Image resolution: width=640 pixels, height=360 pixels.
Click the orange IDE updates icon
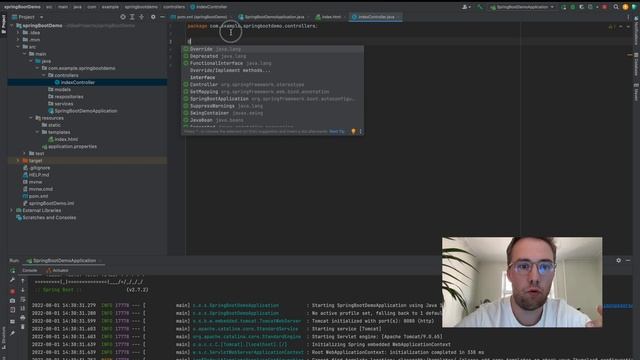point(625,7)
